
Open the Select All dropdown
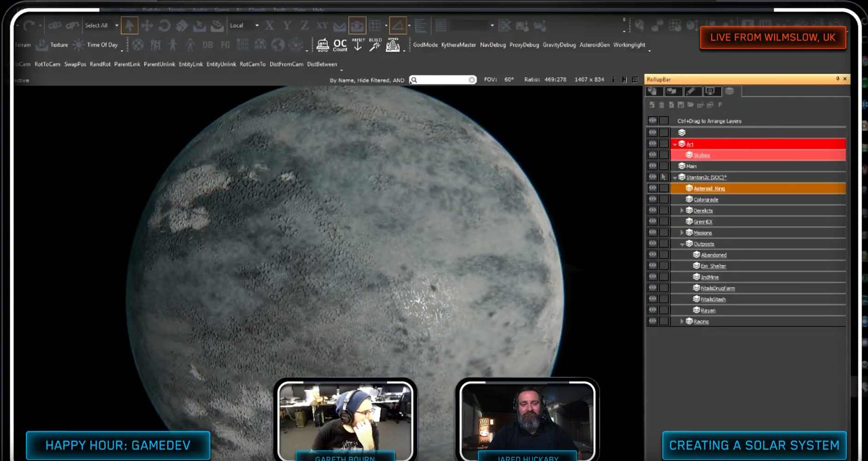117,25
